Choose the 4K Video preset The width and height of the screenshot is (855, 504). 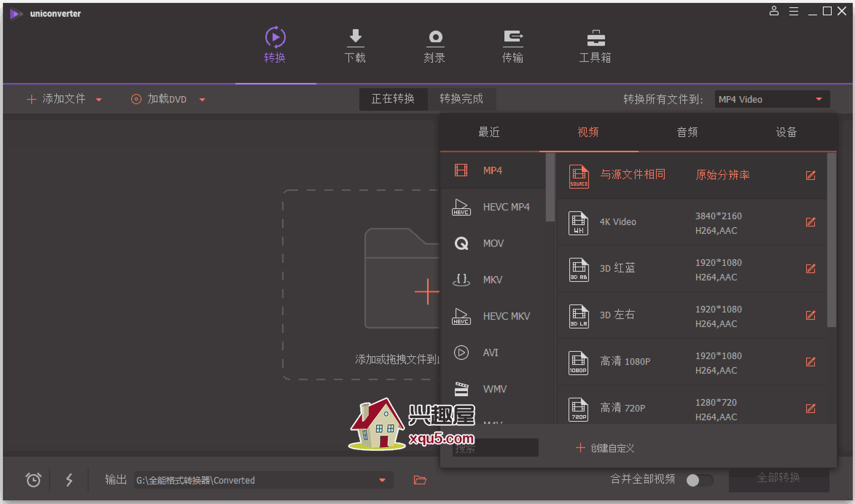pos(692,223)
